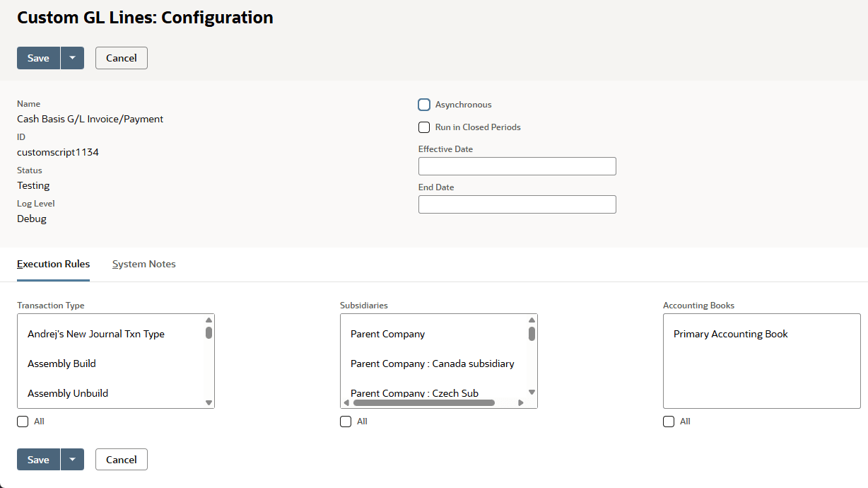The image size is (868, 488).
Task: Select Assembly Unbuild transaction type
Action: click(x=68, y=393)
